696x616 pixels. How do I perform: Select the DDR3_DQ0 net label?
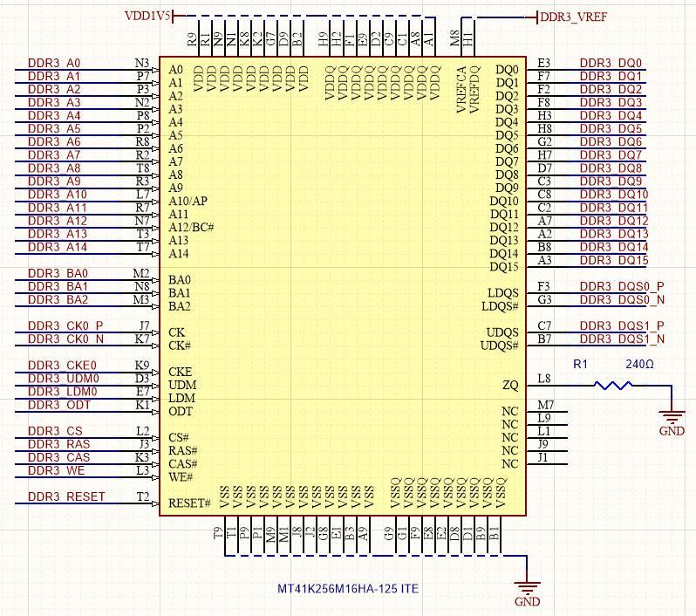611,63
